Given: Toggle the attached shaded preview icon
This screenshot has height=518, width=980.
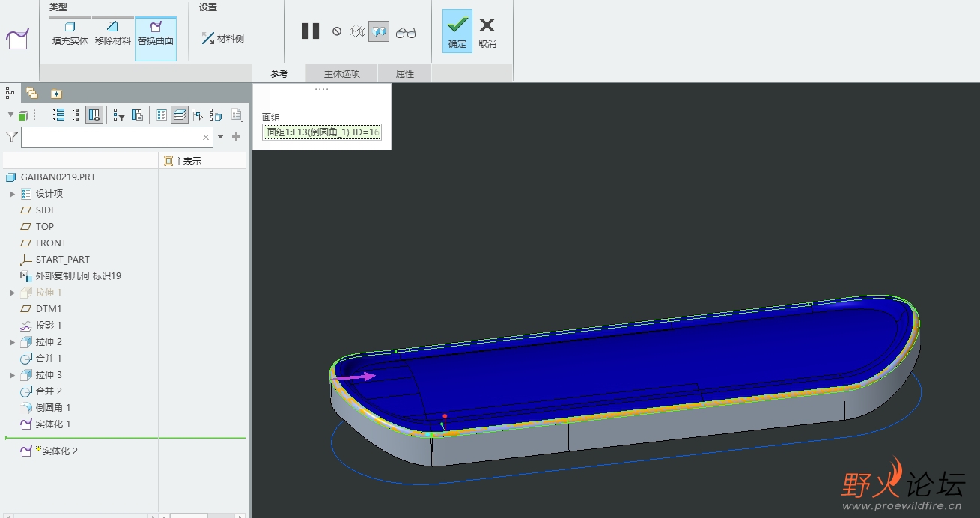Looking at the screenshot, I should (379, 31).
